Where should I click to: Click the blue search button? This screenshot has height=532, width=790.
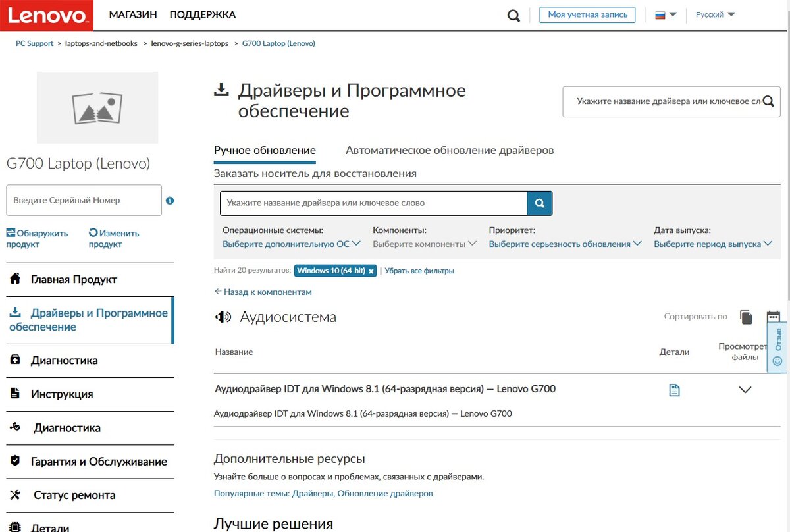click(x=540, y=203)
